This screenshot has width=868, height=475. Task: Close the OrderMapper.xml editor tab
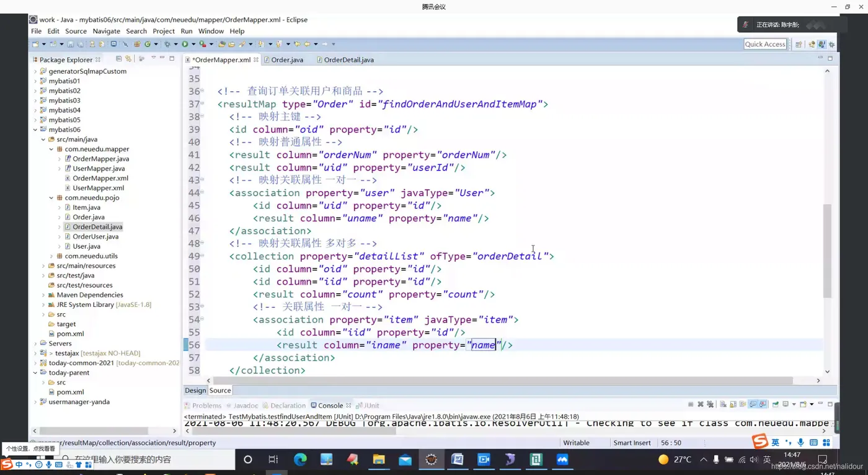[x=256, y=60]
